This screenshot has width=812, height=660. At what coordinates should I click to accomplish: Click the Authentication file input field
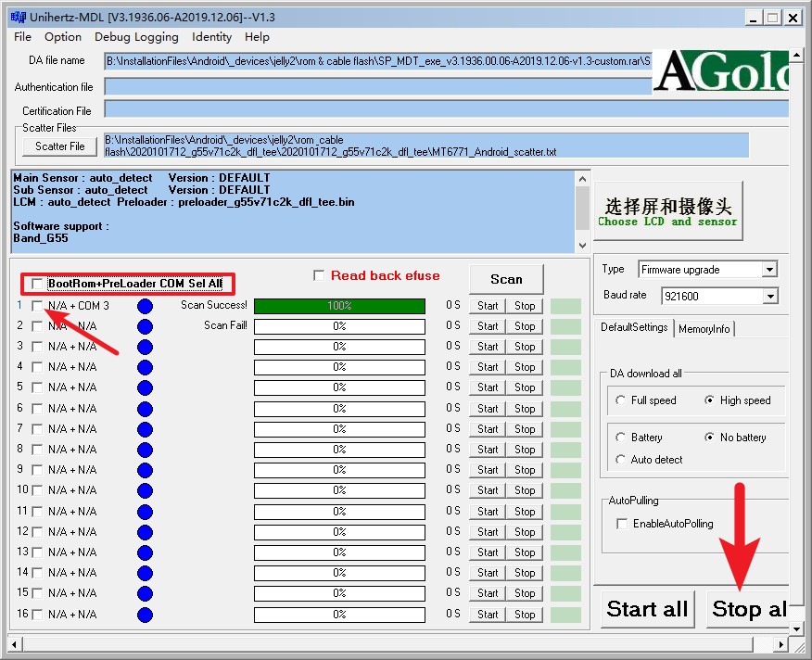(377, 86)
